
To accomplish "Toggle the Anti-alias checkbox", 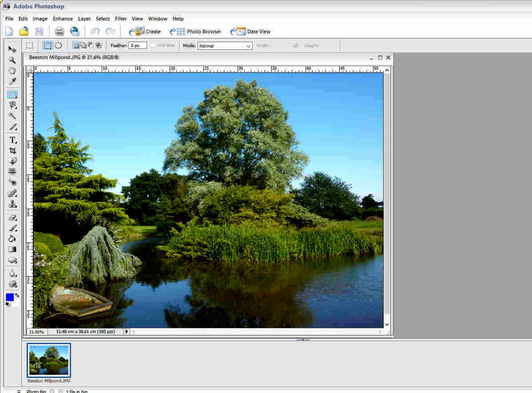I will tap(153, 45).
